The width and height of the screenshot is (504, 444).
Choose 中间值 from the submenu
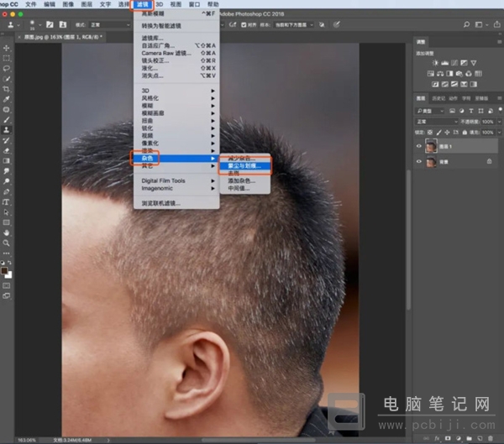pos(245,188)
